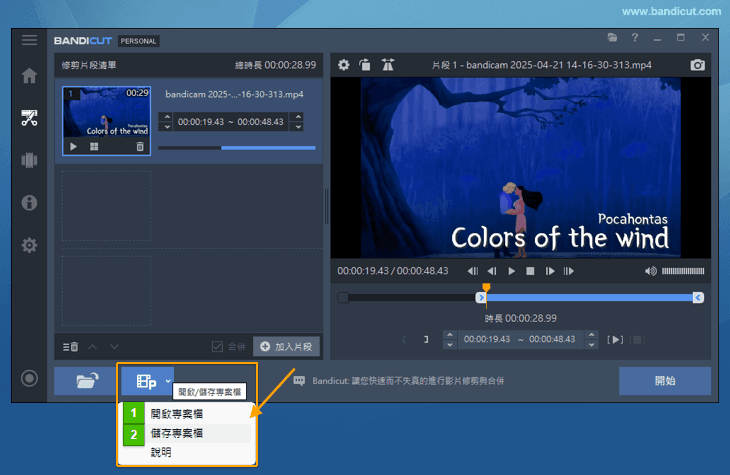Viewport: 730px width, 475px height.
Task: Click preview time range input field
Action: click(520, 339)
